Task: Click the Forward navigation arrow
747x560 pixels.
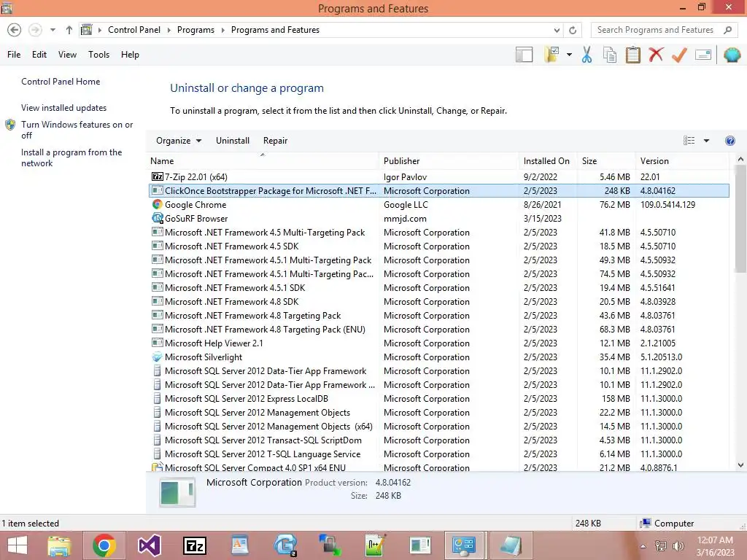Action: (x=35, y=30)
